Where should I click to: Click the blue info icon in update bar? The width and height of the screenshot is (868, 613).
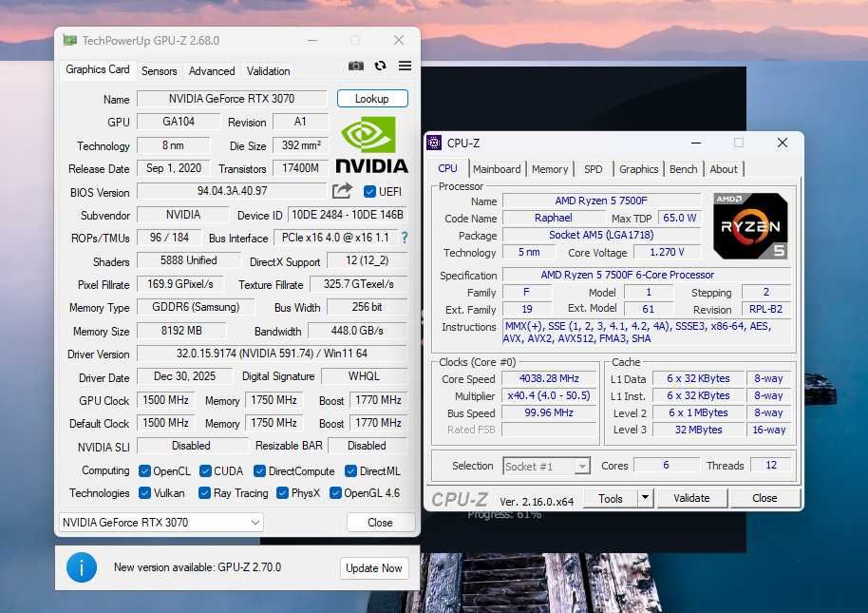pos(82,567)
